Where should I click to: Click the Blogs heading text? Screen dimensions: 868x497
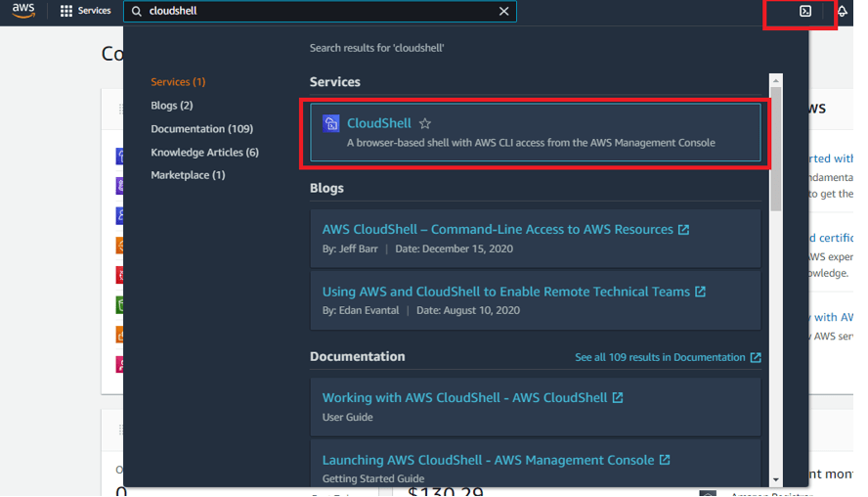[x=326, y=189]
